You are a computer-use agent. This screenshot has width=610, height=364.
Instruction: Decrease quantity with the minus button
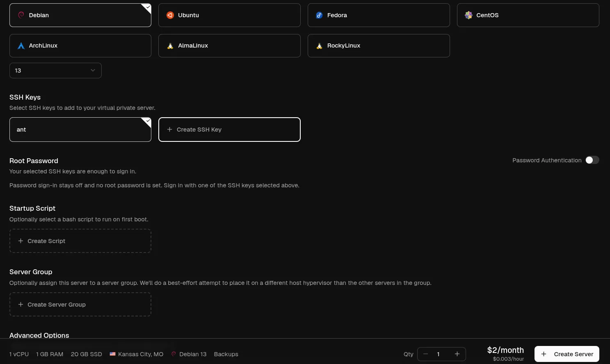pyautogui.click(x=425, y=354)
